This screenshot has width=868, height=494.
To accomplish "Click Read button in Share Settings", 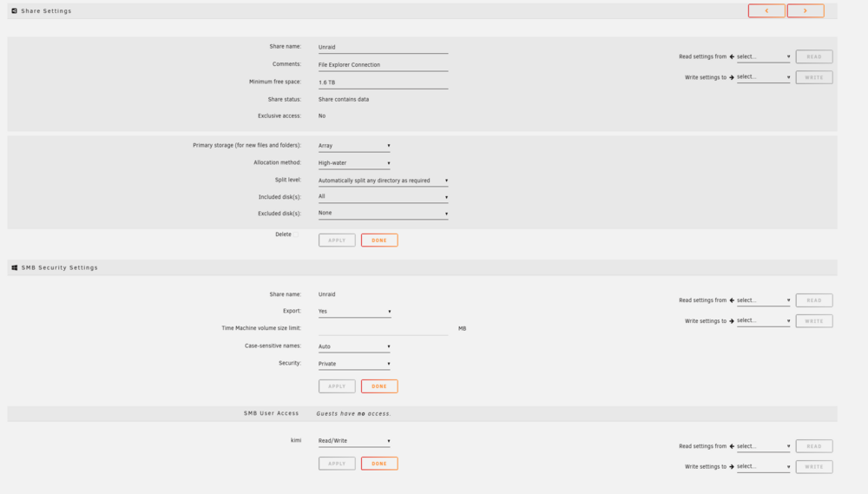I will click(814, 56).
